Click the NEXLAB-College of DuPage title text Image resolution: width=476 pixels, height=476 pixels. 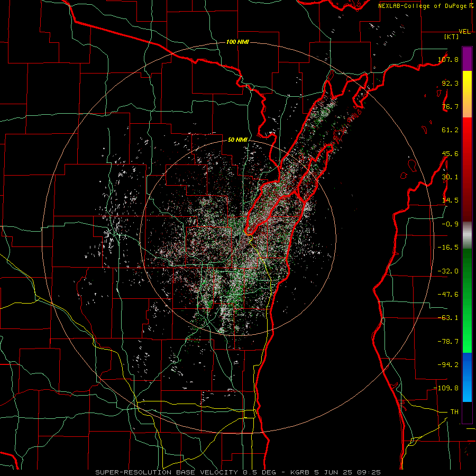pos(423,6)
